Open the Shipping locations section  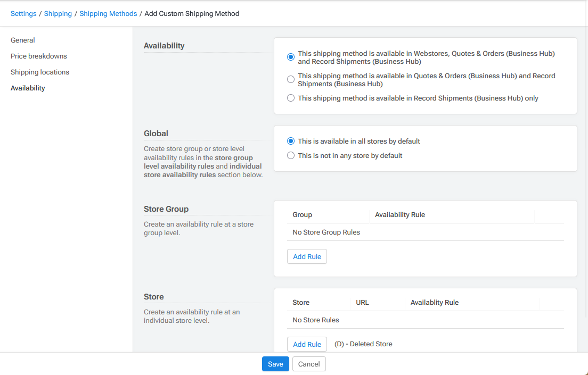pos(39,72)
